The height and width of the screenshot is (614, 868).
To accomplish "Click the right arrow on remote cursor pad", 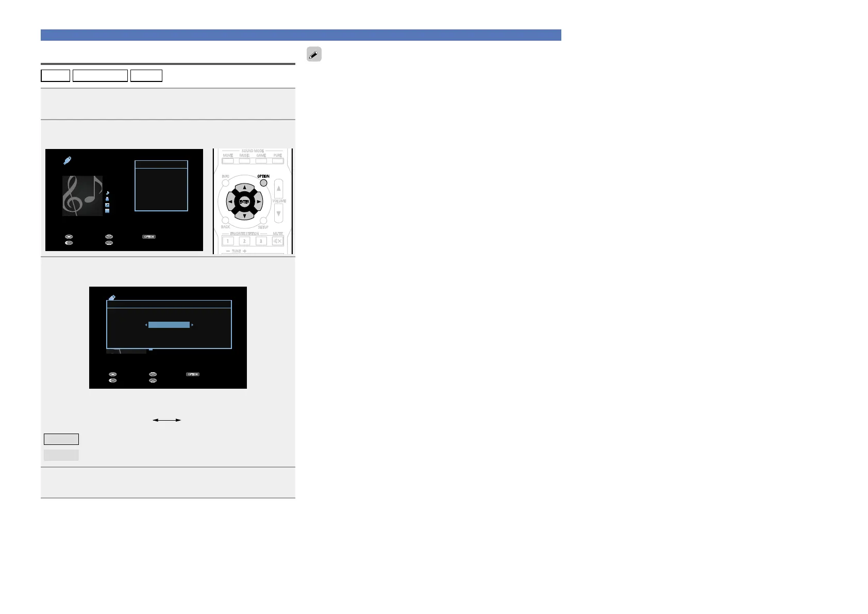I will coord(259,202).
